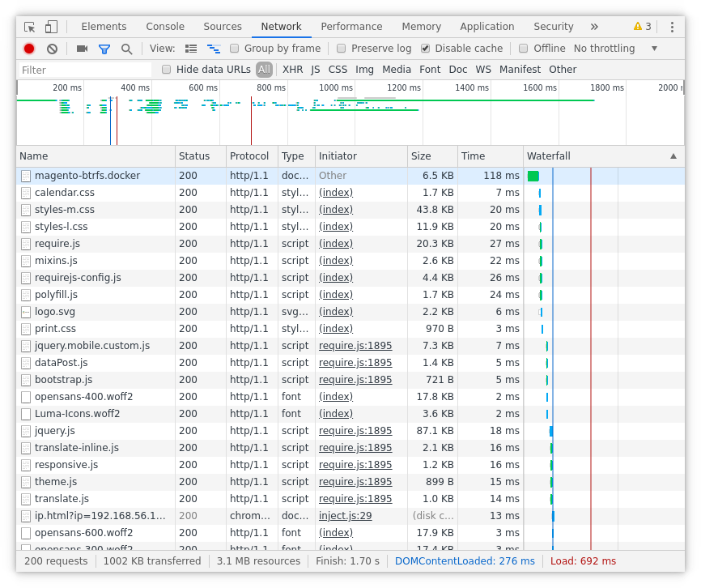Open DevTools options via the three-dot menu

[x=673, y=26]
